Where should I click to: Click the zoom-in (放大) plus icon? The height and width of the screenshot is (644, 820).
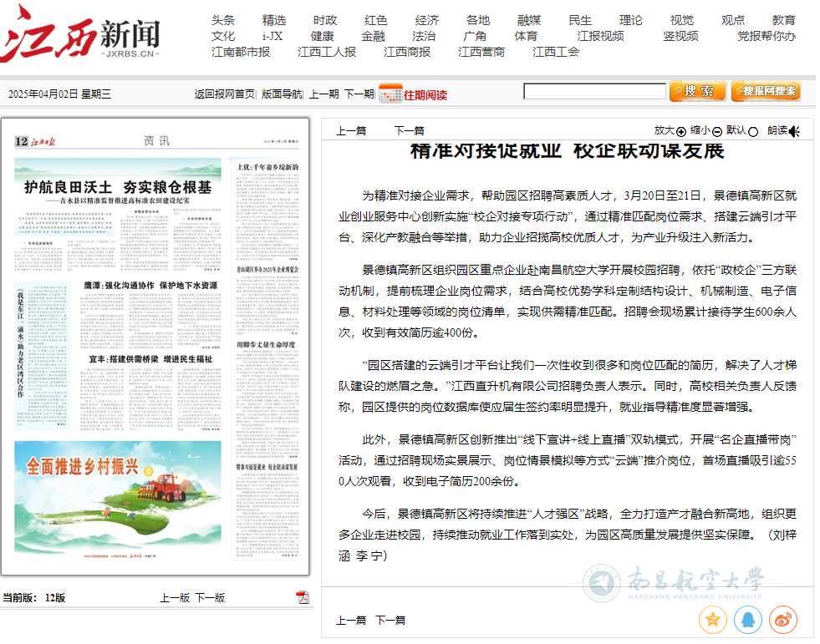click(x=681, y=131)
